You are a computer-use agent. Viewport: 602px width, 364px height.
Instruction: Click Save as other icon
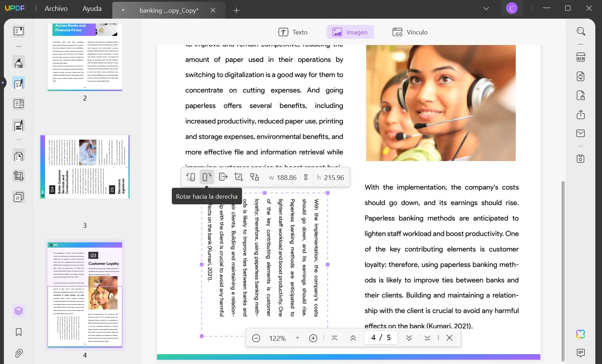coord(581,159)
